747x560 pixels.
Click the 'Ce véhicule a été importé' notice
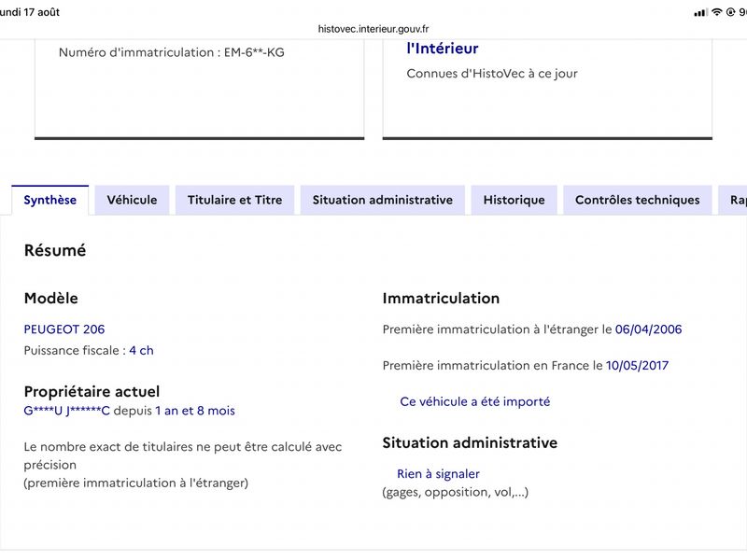pos(475,402)
